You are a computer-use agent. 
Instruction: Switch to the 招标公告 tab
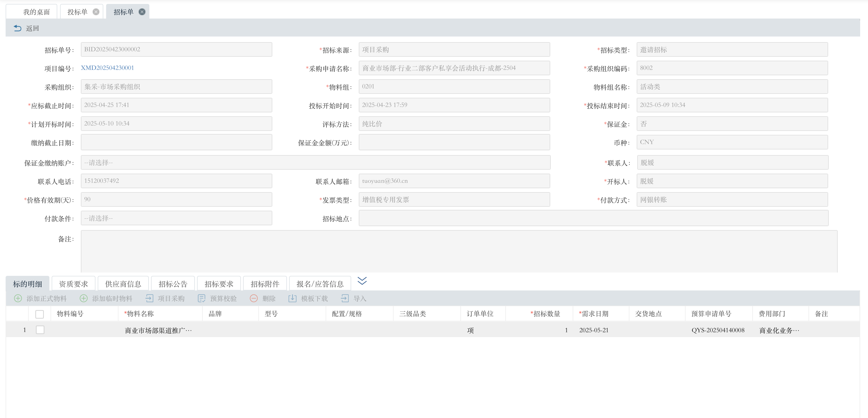pos(173,284)
